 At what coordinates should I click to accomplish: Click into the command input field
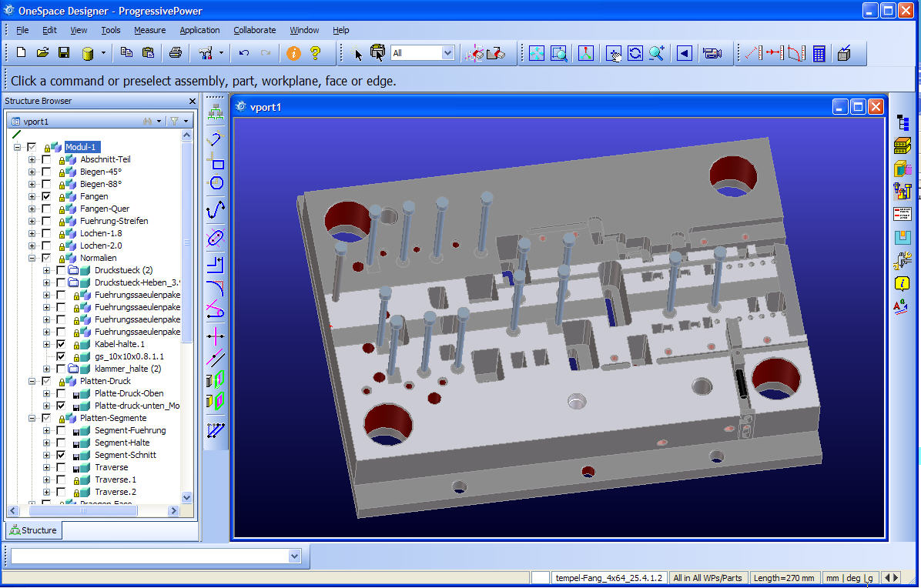click(x=150, y=556)
